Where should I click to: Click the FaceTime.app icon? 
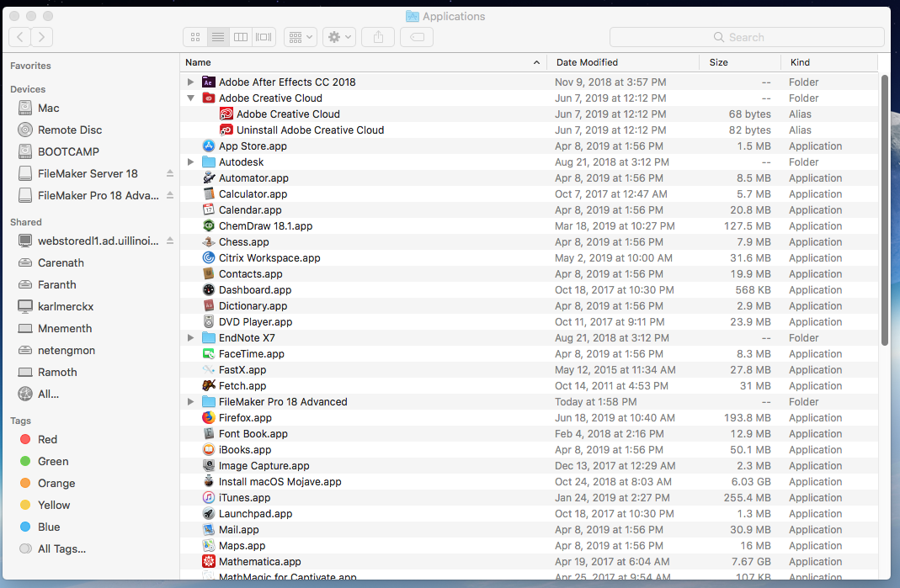click(x=208, y=354)
